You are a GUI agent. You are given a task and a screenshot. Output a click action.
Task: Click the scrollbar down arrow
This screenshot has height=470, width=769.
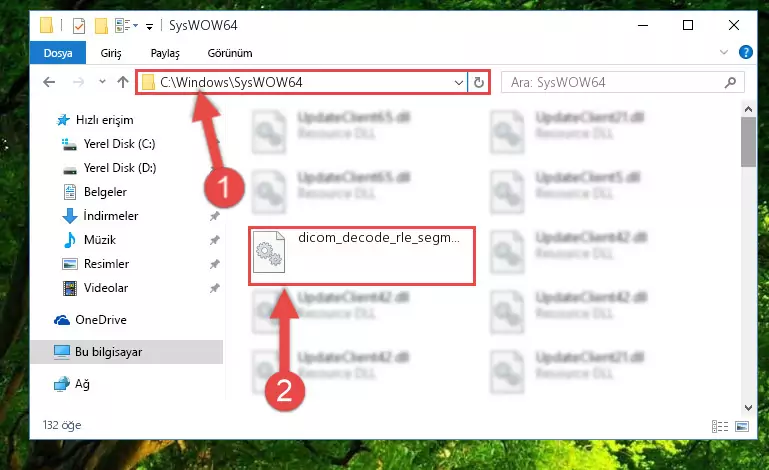point(748,407)
